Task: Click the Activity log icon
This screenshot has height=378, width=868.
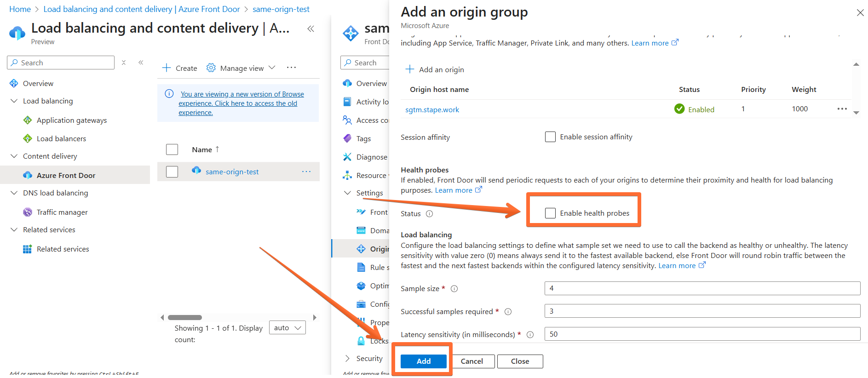Action: (x=347, y=102)
